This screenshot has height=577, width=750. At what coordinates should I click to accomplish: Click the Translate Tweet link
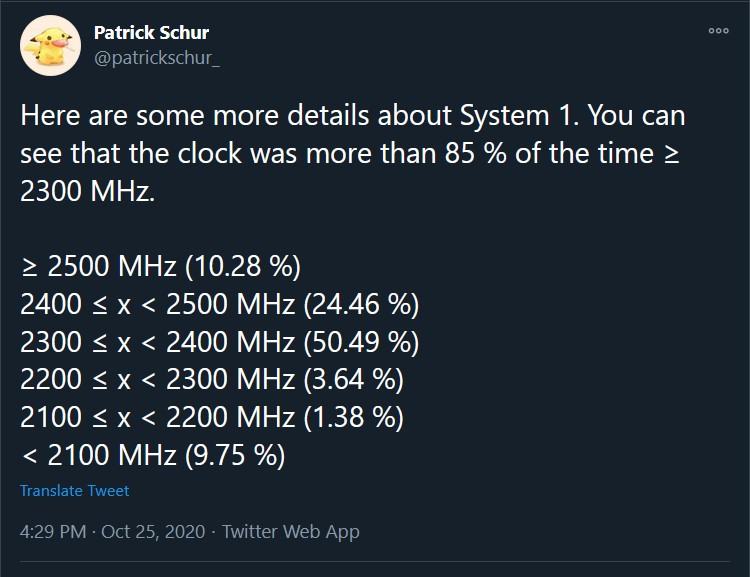click(74, 491)
